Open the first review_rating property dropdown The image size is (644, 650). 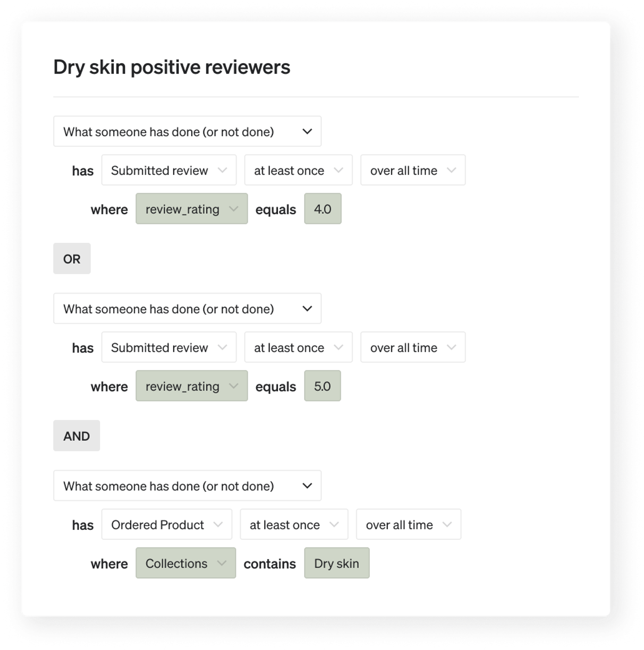[x=192, y=209]
